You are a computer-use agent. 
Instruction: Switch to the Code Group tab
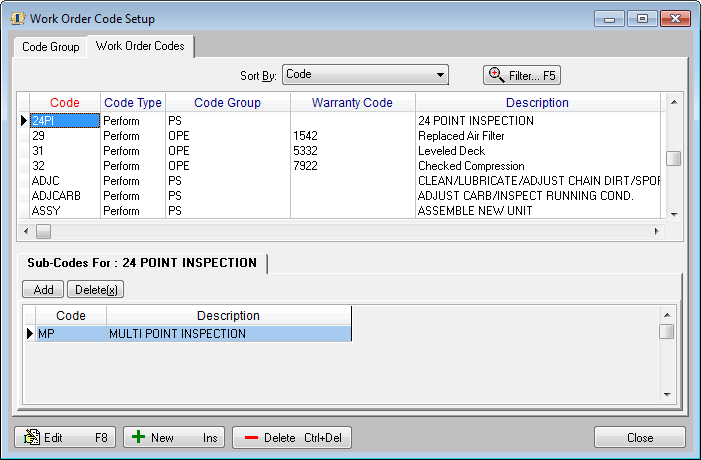click(x=51, y=47)
